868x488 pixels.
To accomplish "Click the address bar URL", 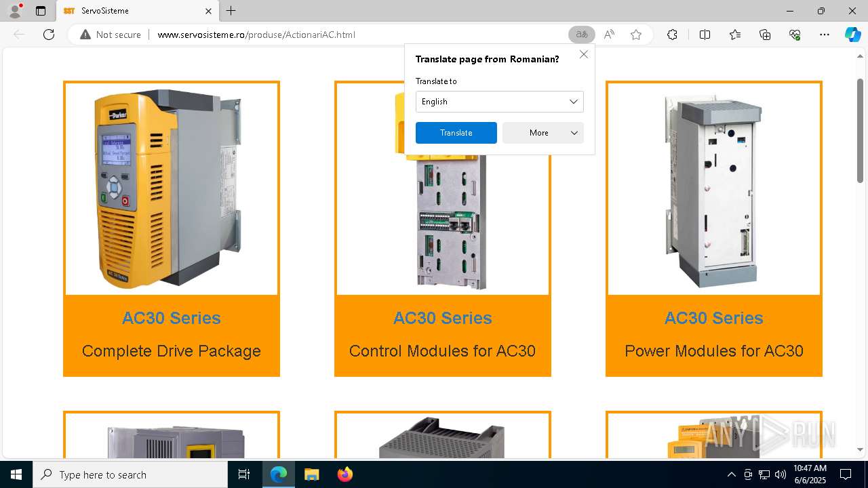I will (x=256, y=35).
